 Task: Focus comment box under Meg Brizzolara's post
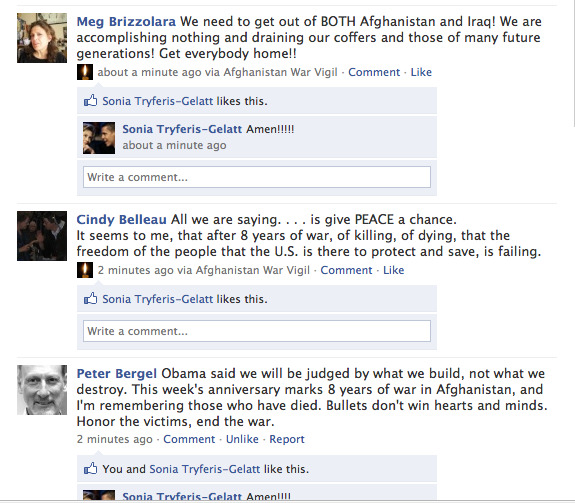(257, 177)
